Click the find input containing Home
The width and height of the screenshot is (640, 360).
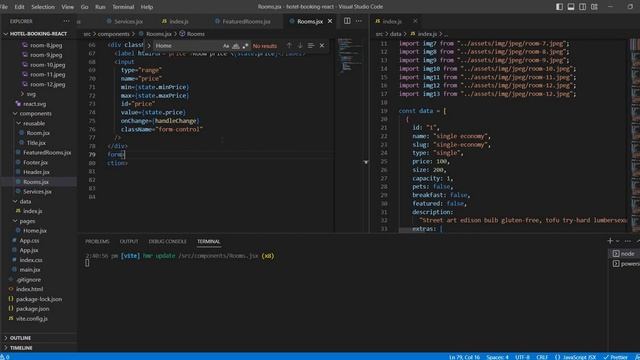[188, 46]
